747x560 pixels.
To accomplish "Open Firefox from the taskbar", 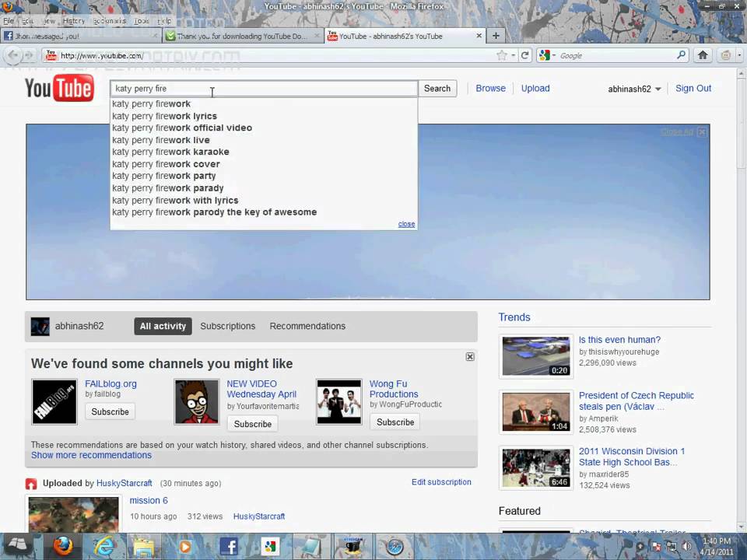I will tap(63, 546).
